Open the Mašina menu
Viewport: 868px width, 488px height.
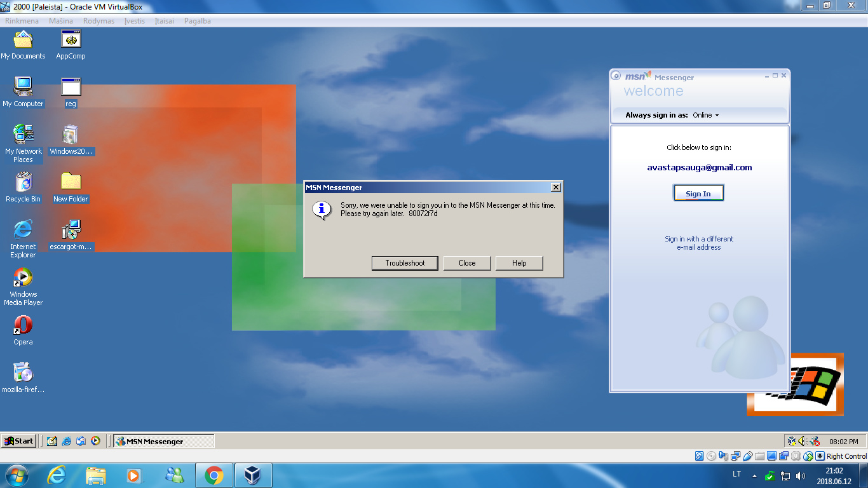click(61, 21)
